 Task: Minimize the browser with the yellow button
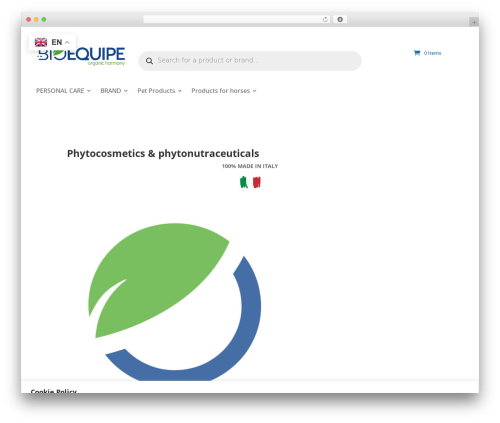point(36,19)
